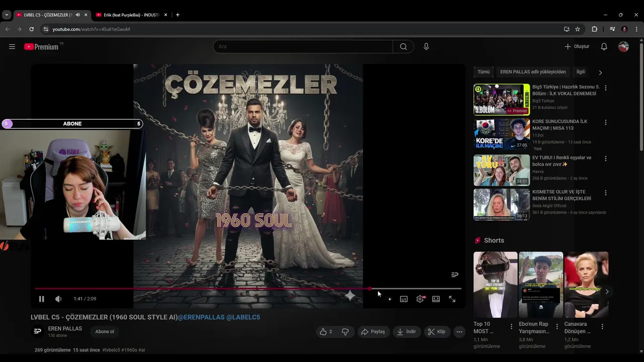Subscribe with the Abone ol button
This screenshot has height=362, width=644.
pos(105,331)
